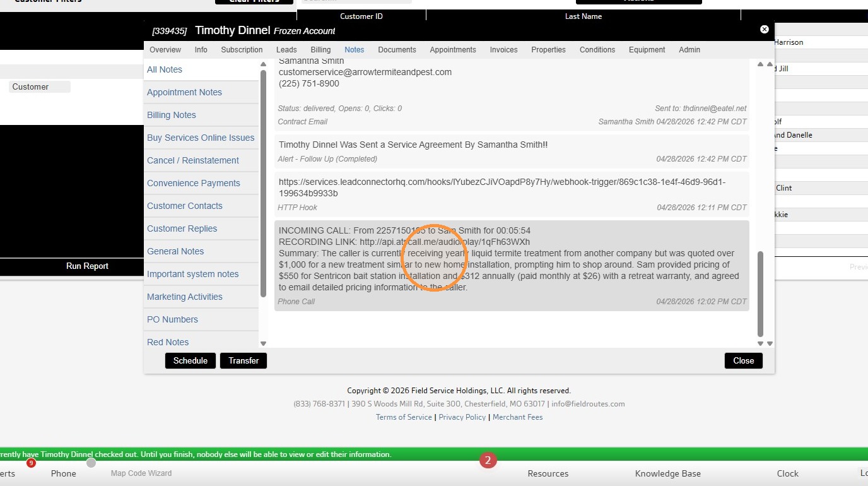This screenshot has width=868, height=486.
Task: Click the note categories list down arrow
Action: click(x=263, y=343)
